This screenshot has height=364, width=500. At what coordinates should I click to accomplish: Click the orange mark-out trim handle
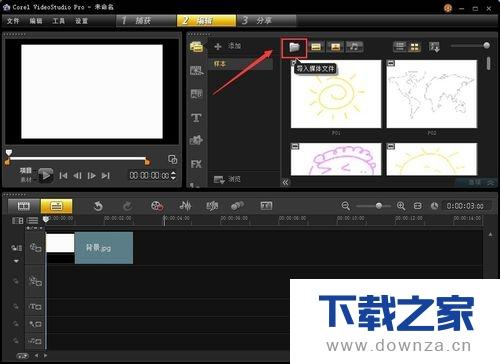pos(147,162)
